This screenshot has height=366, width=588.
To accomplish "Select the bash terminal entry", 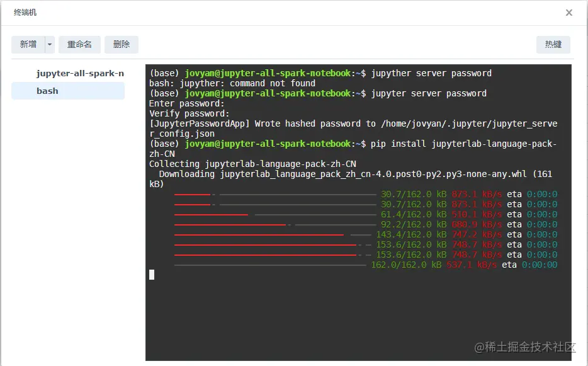I will (68, 91).
